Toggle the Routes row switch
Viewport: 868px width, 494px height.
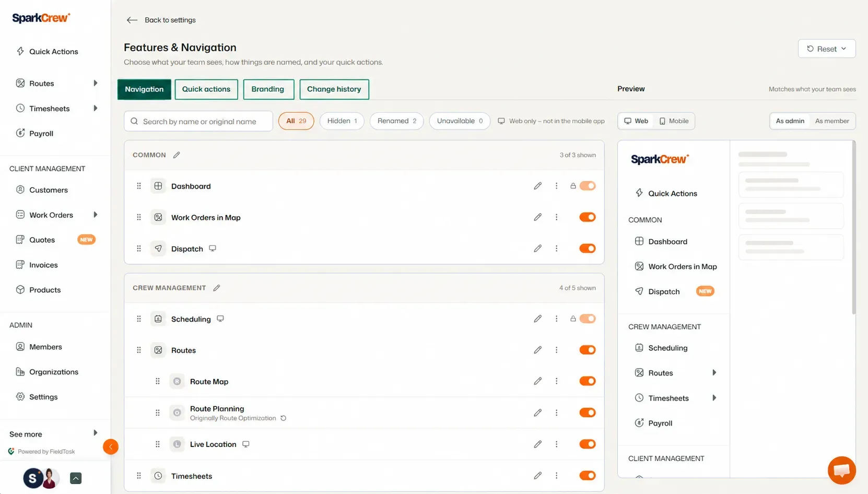[x=588, y=350]
